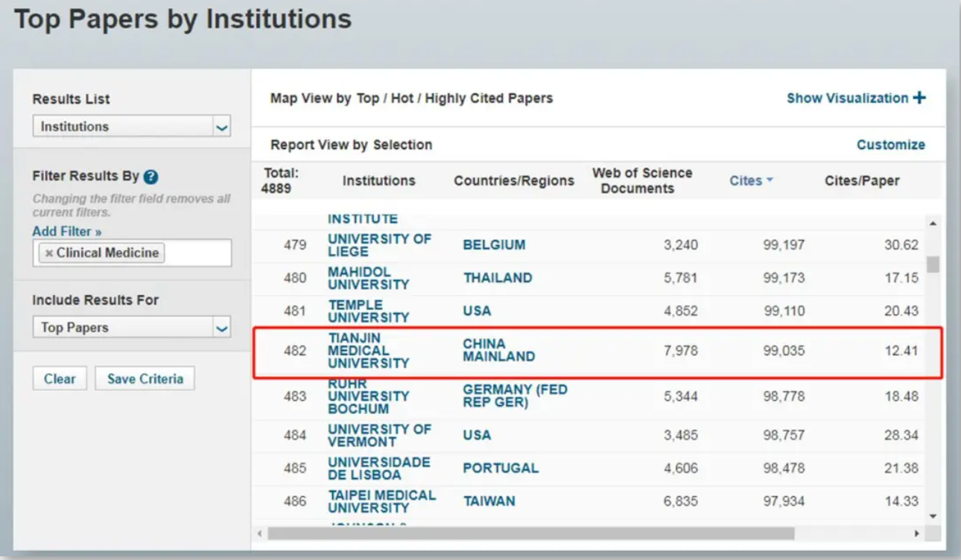Click the Web of Science Documents header
Viewport: 961px width, 560px height.
[x=642, y=181]
